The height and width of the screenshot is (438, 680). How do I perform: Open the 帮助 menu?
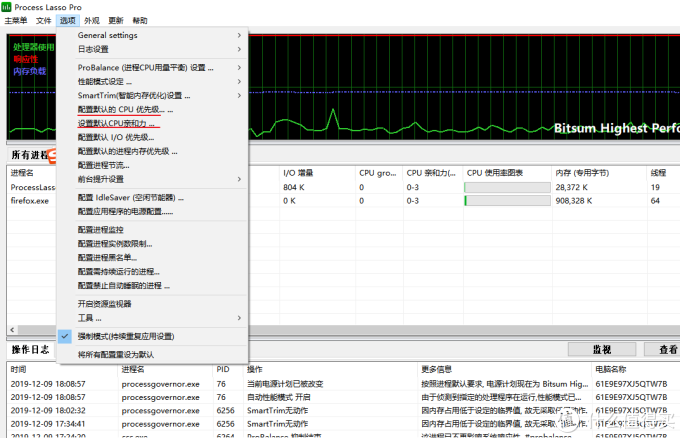tap(140, 20)
